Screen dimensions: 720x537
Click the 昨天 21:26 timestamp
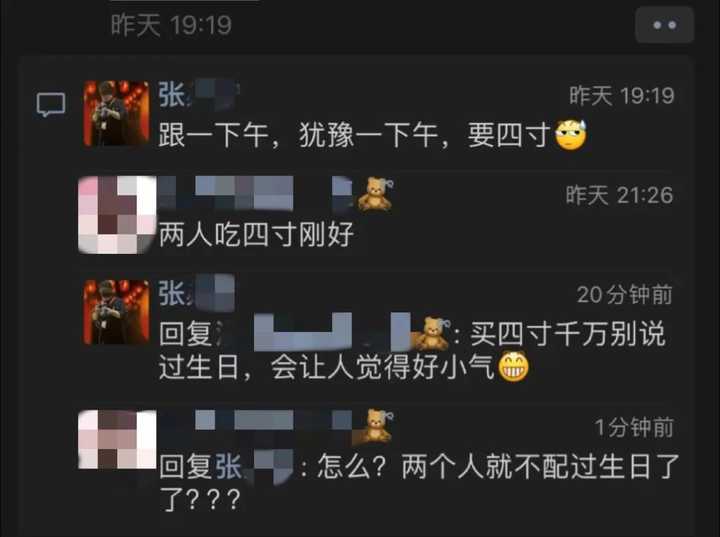tap(619, 196)
